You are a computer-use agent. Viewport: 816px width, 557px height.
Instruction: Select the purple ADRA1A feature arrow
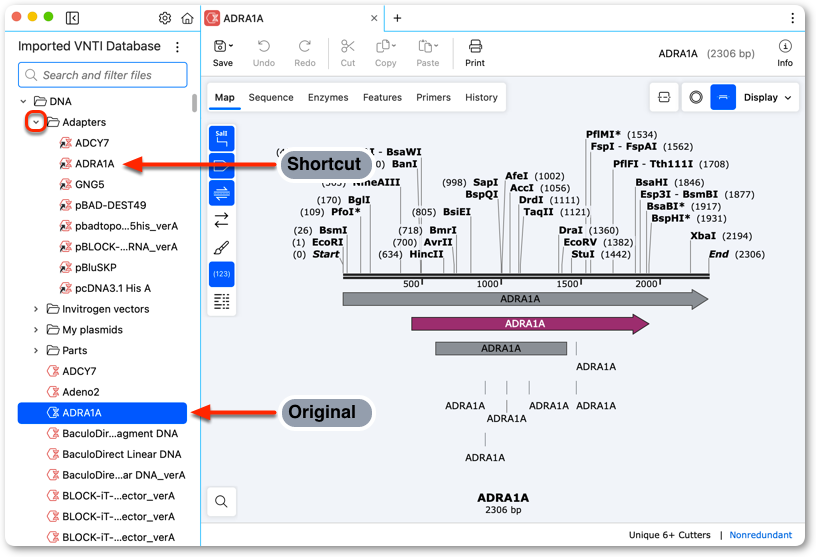click(x=530, y=324)
